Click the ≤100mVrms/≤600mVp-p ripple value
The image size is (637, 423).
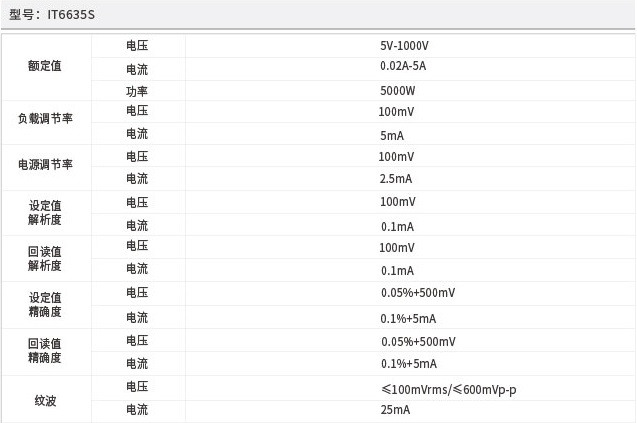(448, 388)
